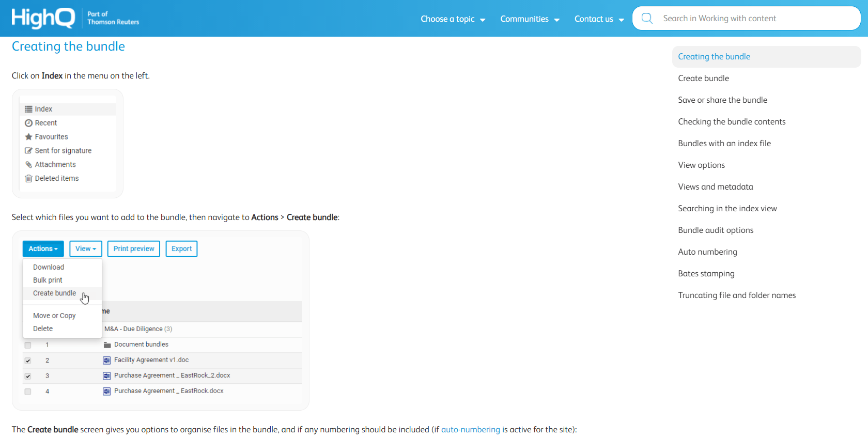The height and width of the screenshot is (437, 868).
Task: Click the Sent for signature pencil icon
Action: tap(28, 151)
